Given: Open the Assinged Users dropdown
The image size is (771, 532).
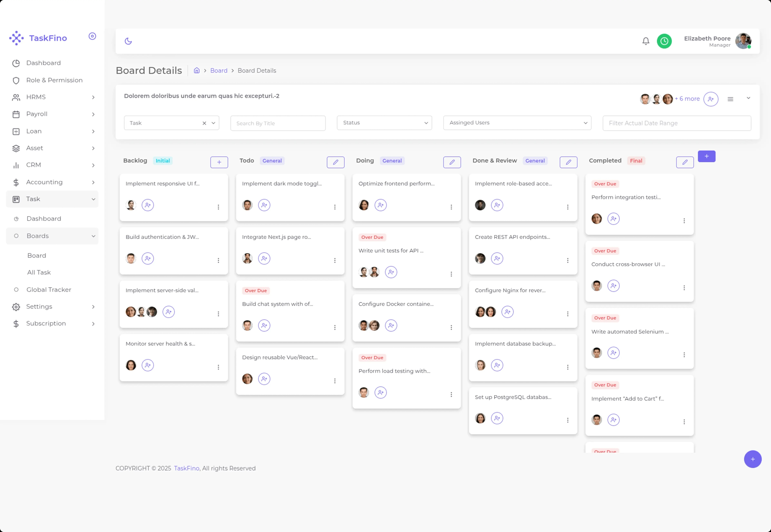Looking at the screenshot, I should click(517, 123).
